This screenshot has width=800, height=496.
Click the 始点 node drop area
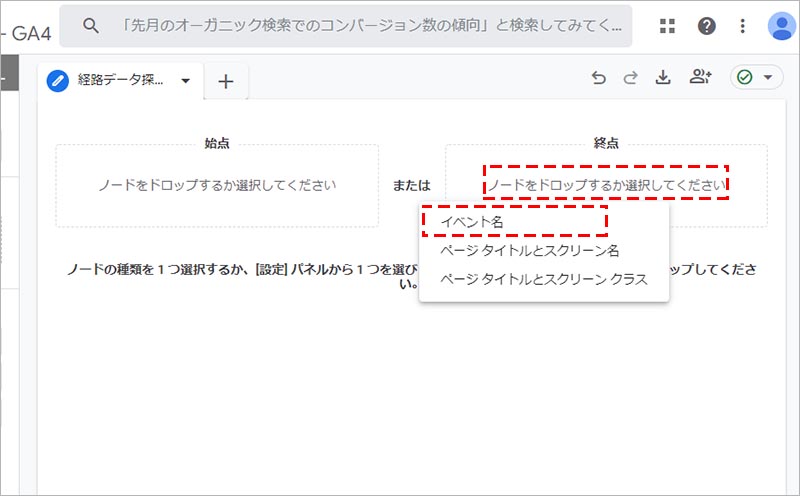click(217, 185)
